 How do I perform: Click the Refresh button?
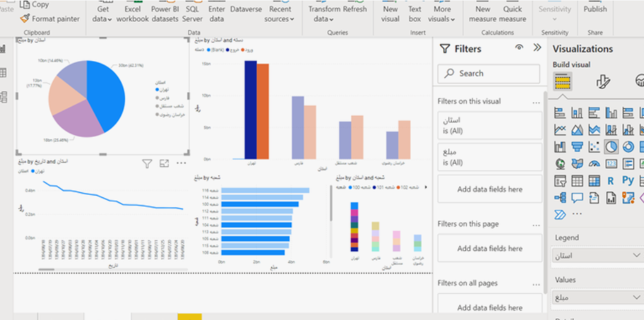pyautogui.click(x=355, y=9)
